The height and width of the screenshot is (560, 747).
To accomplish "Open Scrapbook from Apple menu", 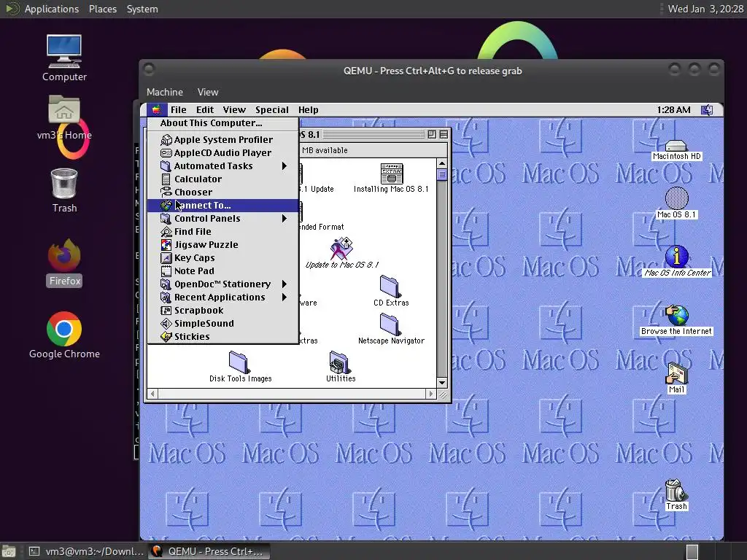I will coord(222,311).
